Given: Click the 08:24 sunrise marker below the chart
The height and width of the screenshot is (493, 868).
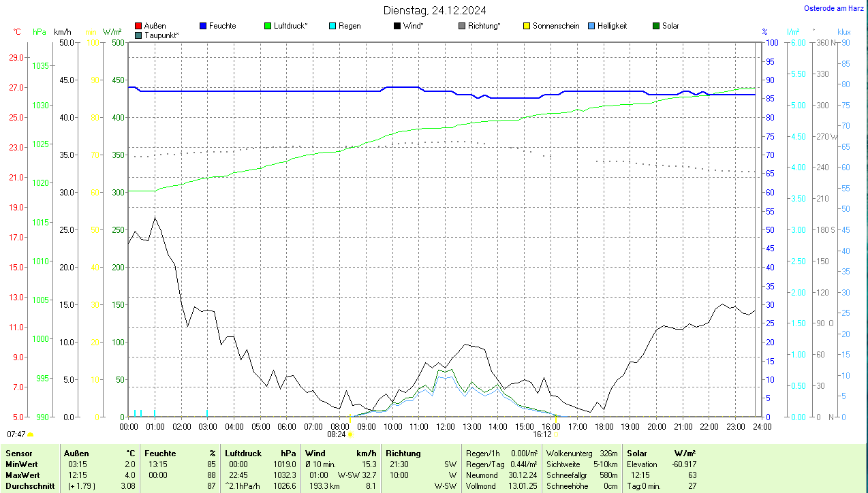Looking at the screenshot, I should (x=340, y=434).
